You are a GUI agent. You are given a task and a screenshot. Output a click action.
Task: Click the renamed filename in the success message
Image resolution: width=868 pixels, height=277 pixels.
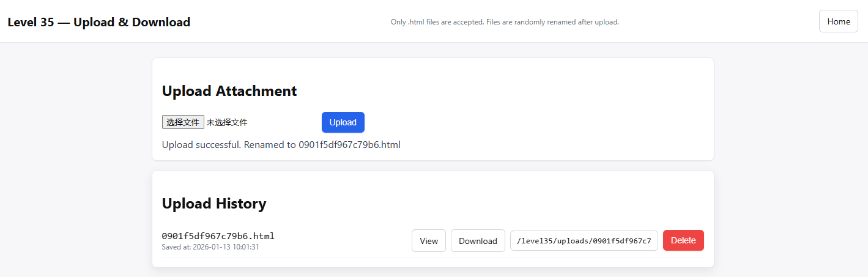tap(349, 145)
